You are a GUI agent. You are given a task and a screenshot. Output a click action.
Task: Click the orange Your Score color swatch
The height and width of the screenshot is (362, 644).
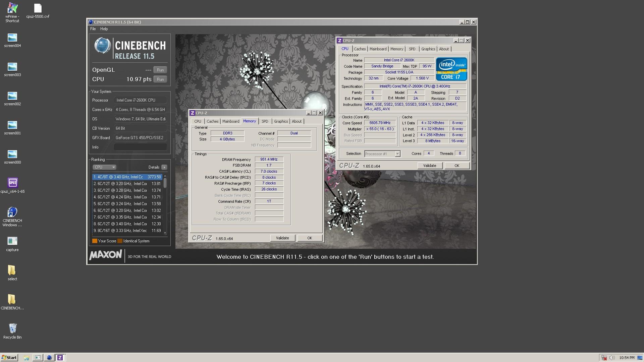pos(95,241)
